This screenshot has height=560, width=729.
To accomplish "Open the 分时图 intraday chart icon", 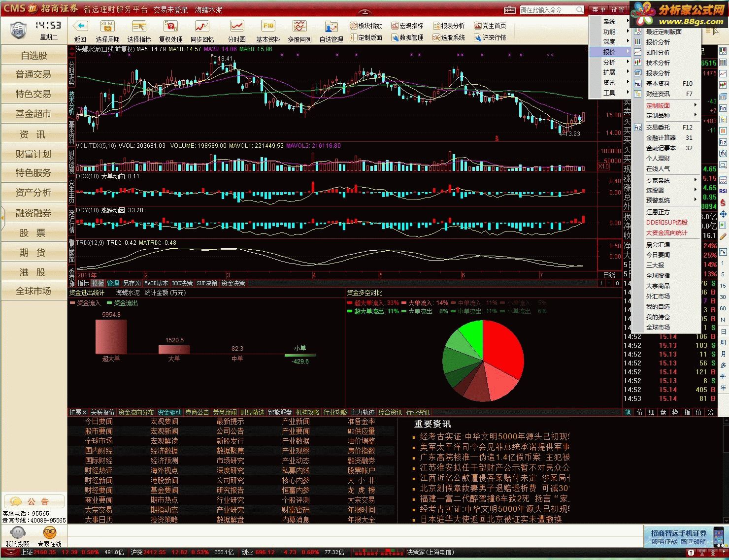I will [x=237, y=26].
